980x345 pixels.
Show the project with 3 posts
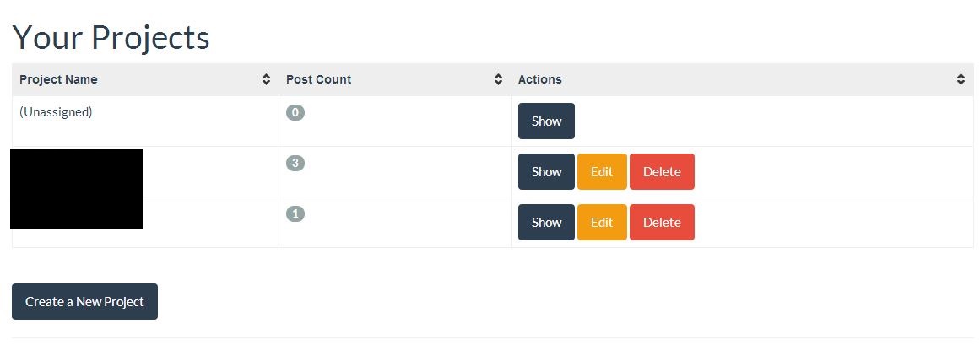pos(546,172)
